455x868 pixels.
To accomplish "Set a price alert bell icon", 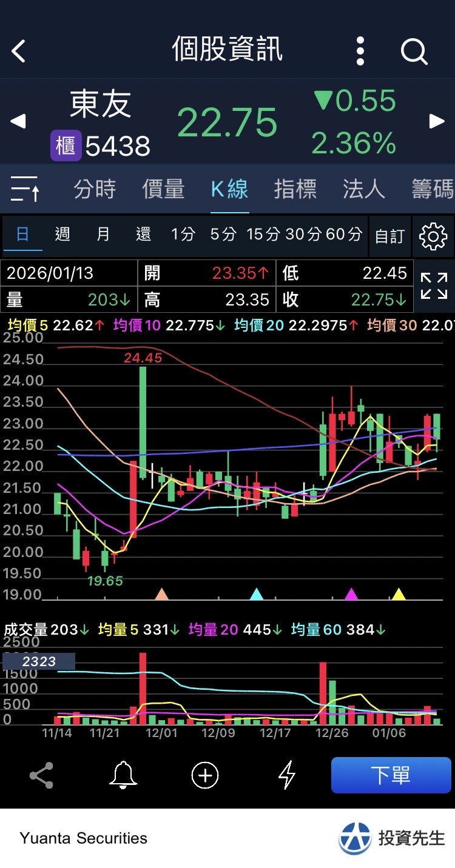I will click(x=123, y=775).
